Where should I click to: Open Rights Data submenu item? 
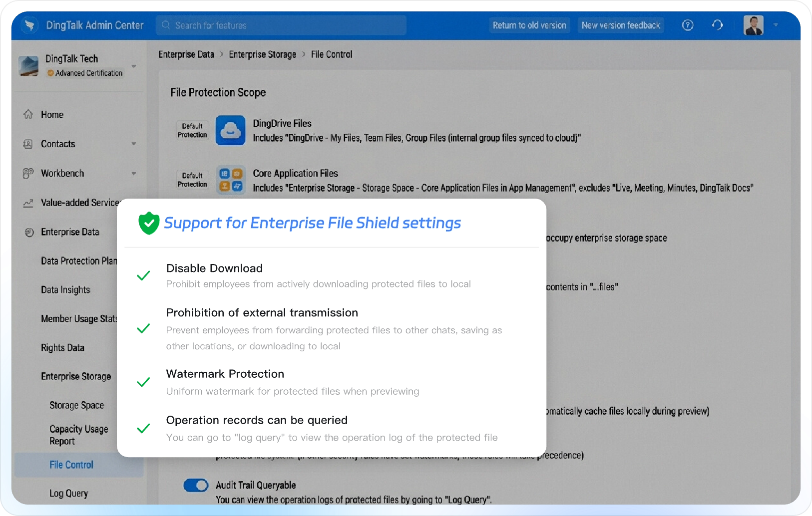pos(62,348)
